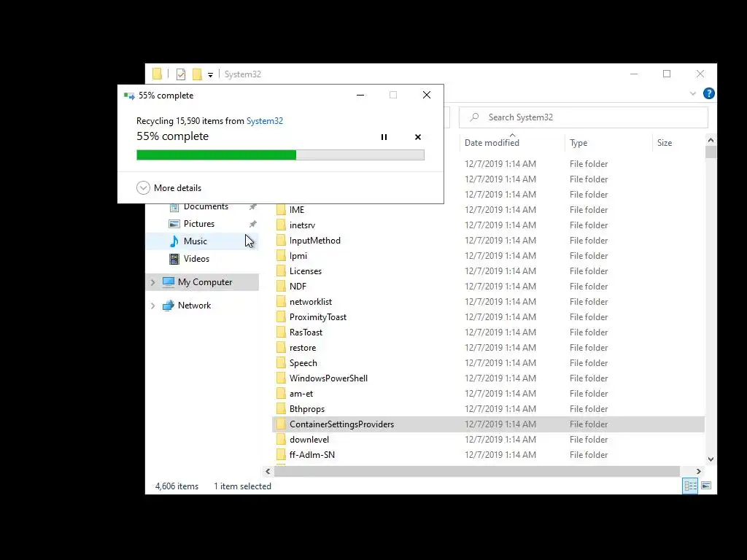Expand More details in progress dialog
The height and width of the screenshot is (560, 747).
tap(169, 188)
